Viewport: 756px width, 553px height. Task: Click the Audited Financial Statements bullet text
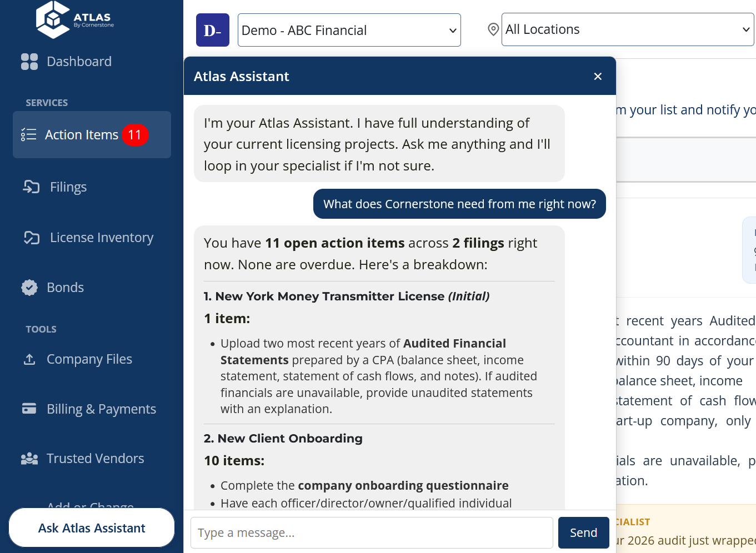click(379, 376)
